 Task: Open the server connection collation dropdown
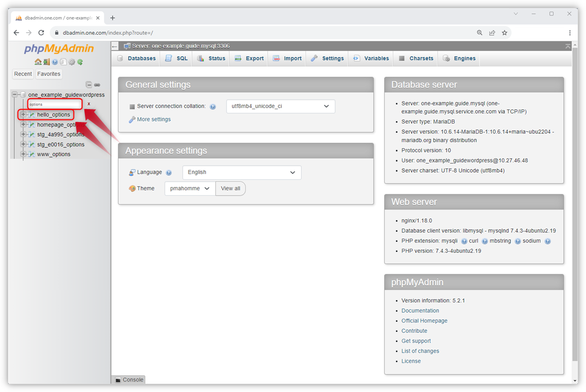coord(281,106)
